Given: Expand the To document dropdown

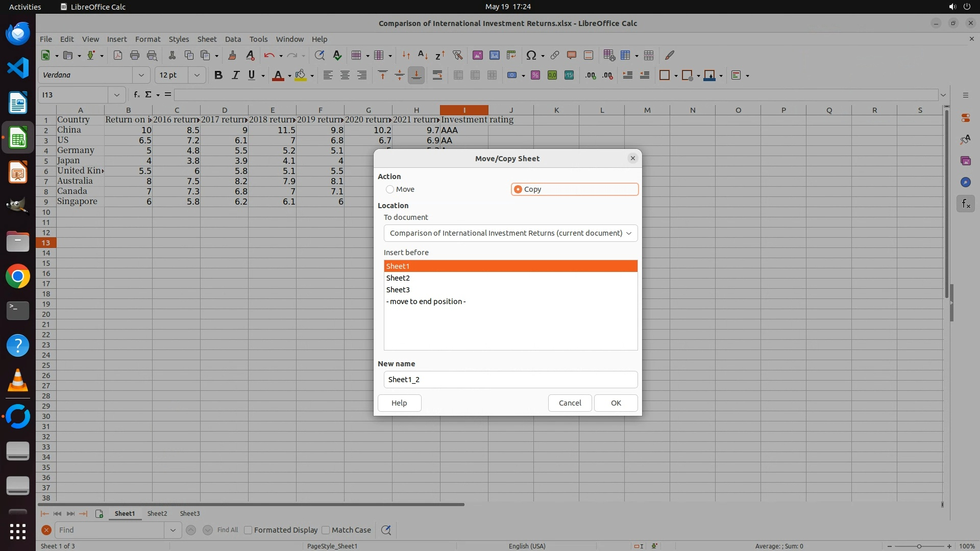Looking at the screenshot, I should [510, 233].
